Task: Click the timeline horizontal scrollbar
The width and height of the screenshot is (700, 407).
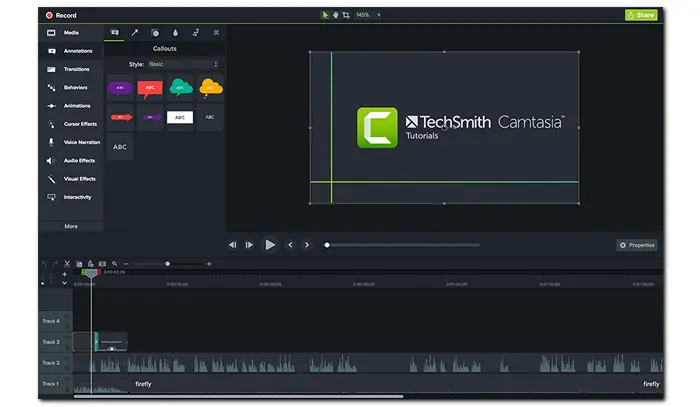Action: tap(238, 396)
